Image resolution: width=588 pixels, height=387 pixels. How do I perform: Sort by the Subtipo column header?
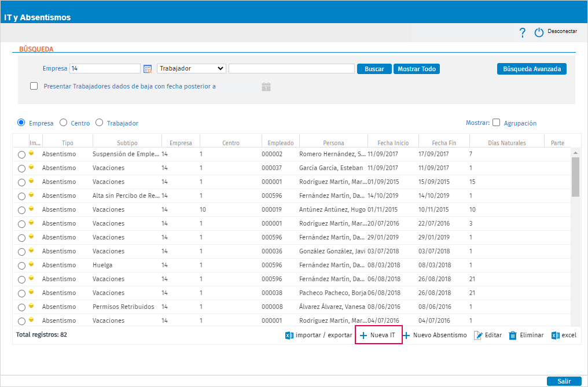click(127, 143)
